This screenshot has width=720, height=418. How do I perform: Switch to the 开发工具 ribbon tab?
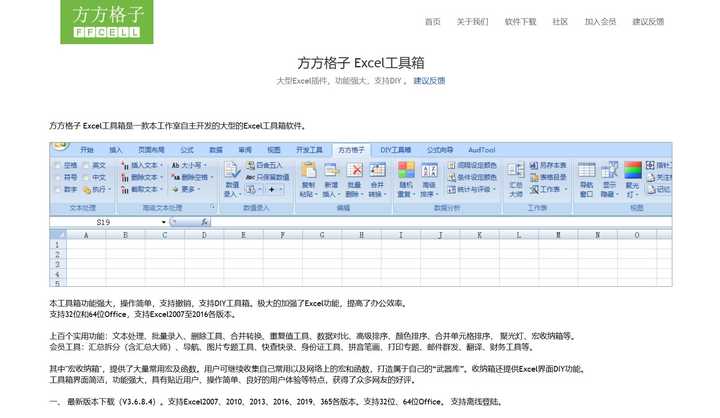tap(309, 150)
